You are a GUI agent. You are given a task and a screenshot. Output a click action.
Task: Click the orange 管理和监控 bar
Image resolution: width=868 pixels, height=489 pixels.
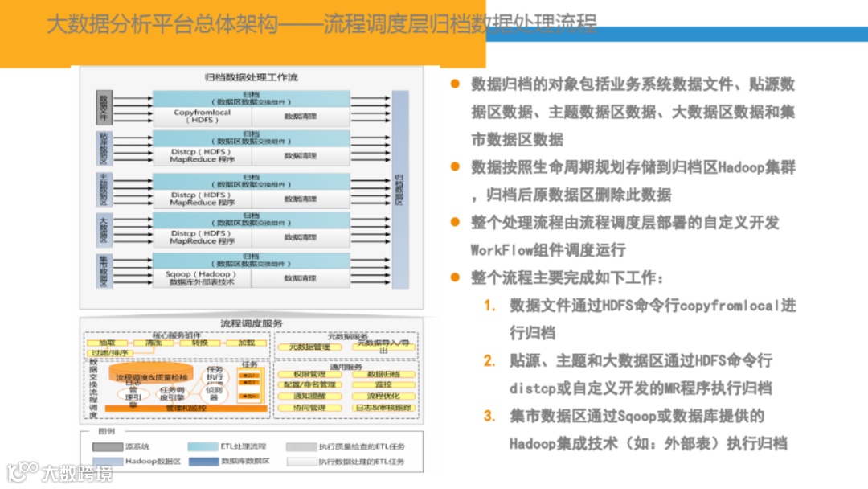(x=186, y=408)
